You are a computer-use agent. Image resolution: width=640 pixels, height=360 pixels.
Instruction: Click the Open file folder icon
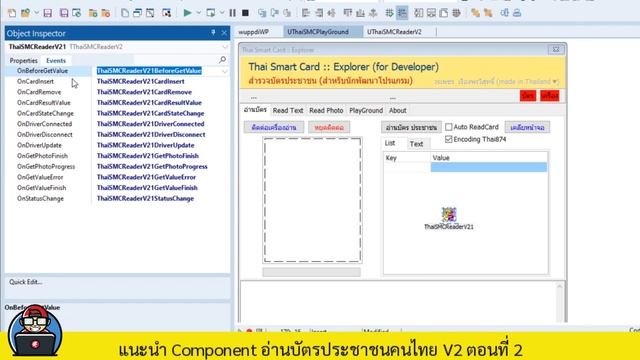tap(25, 13)
